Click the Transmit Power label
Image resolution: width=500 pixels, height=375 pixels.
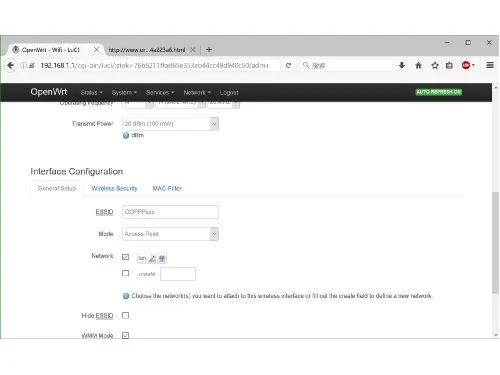tap(93, 124)
